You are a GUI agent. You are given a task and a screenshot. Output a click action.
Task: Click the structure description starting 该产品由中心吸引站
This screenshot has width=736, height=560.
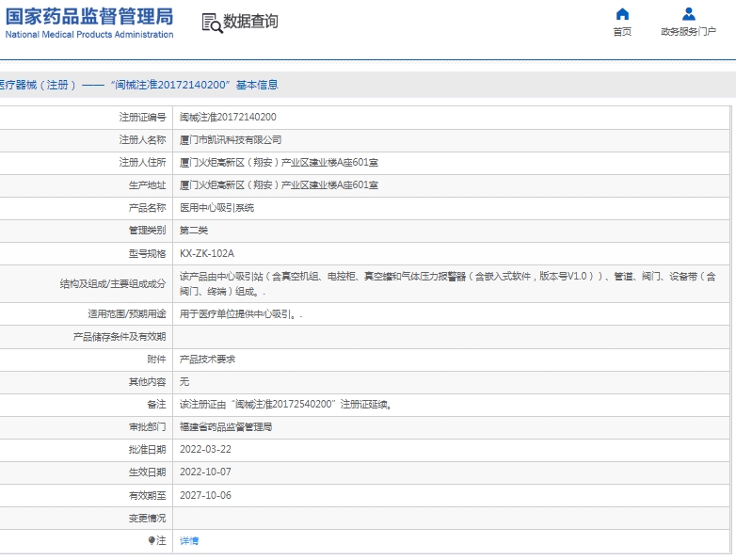[448, 283]
